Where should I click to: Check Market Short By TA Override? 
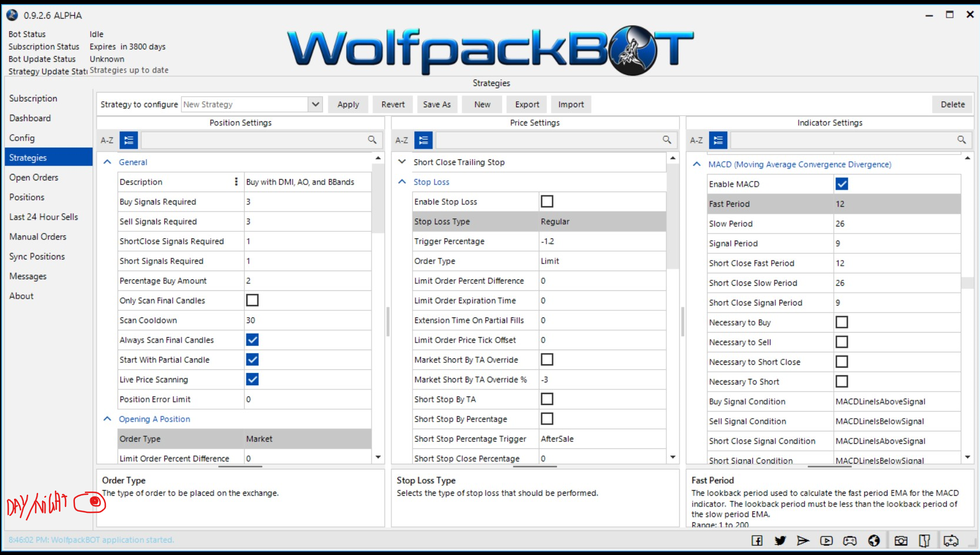click(547, 359)
